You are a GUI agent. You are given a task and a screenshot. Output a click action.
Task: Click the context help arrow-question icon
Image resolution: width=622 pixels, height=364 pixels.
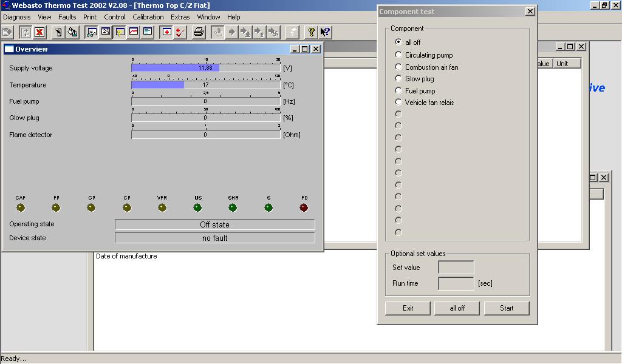point(325,32)
